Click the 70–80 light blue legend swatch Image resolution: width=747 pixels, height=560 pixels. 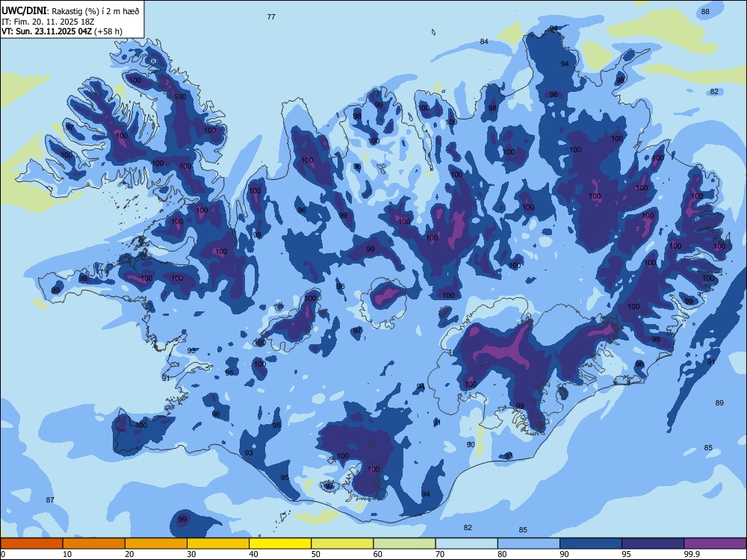[466, 544]
